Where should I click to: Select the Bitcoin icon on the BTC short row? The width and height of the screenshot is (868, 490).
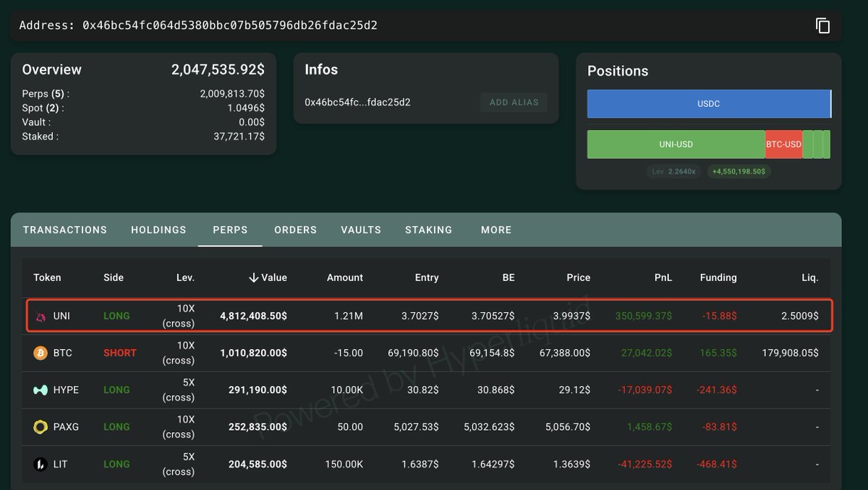point(39,353)
